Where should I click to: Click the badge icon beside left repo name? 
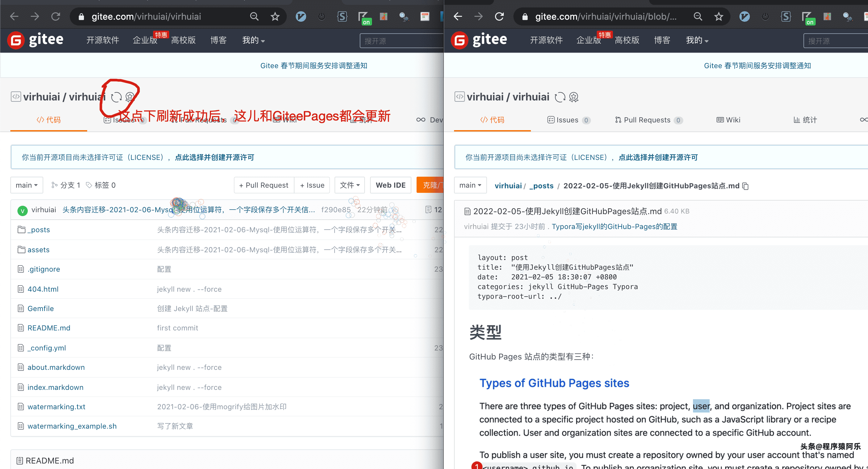point(130,97)
